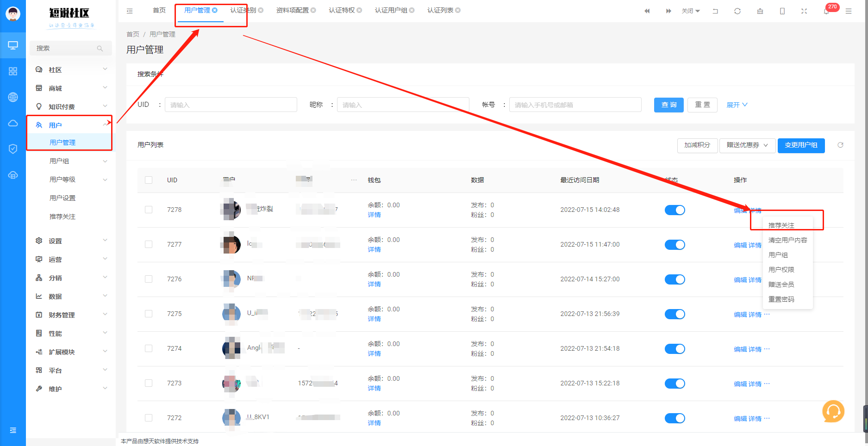The image size is (868, 446).
Task: Click the list icon at bottom of left rail
Action: click(x=13, y=430)
